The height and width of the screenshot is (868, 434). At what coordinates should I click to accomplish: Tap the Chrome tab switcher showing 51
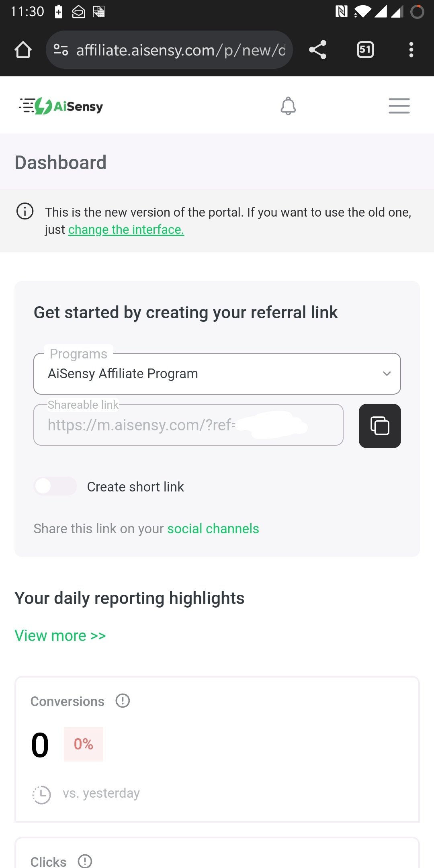(x=364, y=49)
